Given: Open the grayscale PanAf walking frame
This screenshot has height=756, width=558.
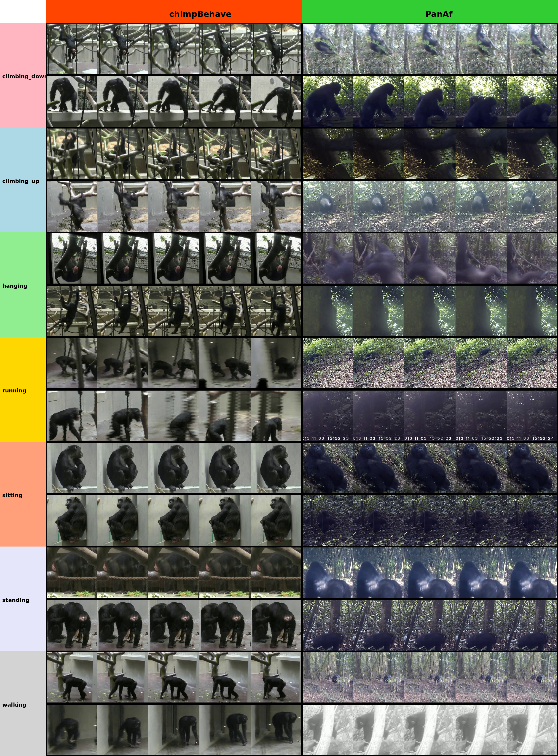Looking at the screenshot, I should pos(328,730).
